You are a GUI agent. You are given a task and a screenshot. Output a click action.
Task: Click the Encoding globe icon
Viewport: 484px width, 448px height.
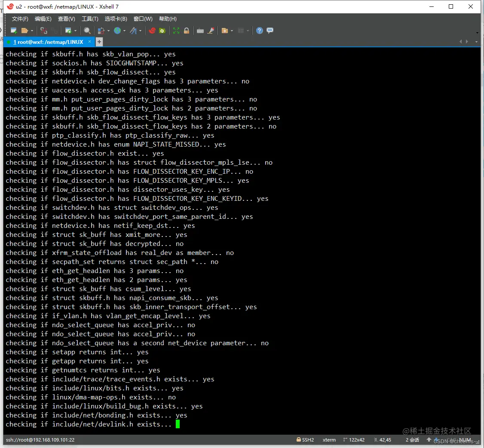(x=117, y=31)
